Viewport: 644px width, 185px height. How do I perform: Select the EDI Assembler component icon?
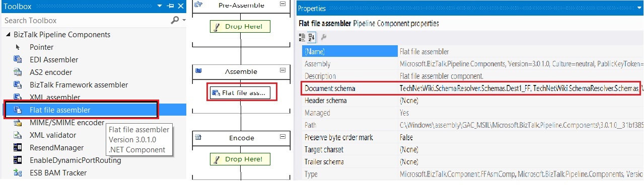coord(18,60)
